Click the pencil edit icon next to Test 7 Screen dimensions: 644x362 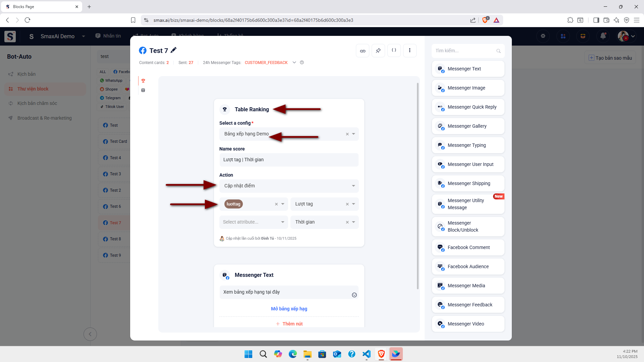click(x=173, y=50)
